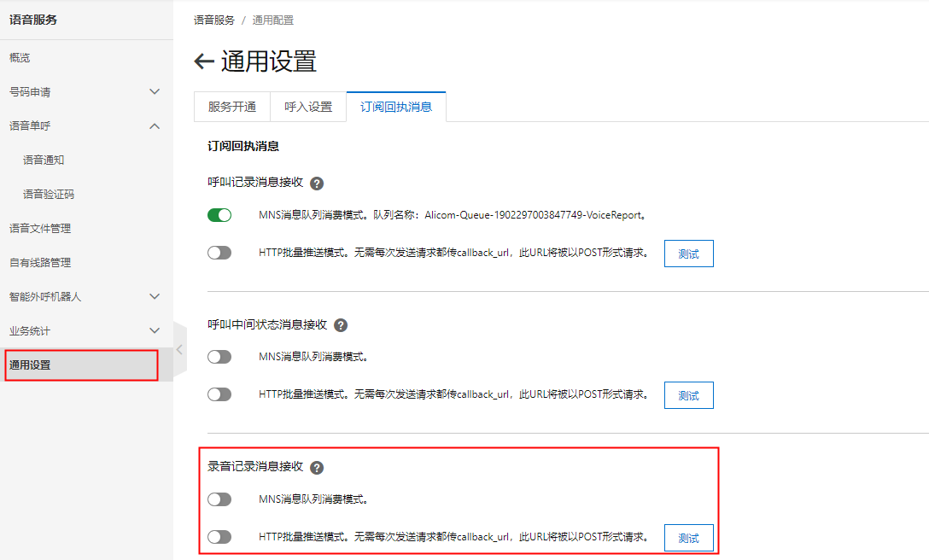929x560 pixels.
Task: Click the 订阅回执消息 section heading
Action: (x=242, y=146)
